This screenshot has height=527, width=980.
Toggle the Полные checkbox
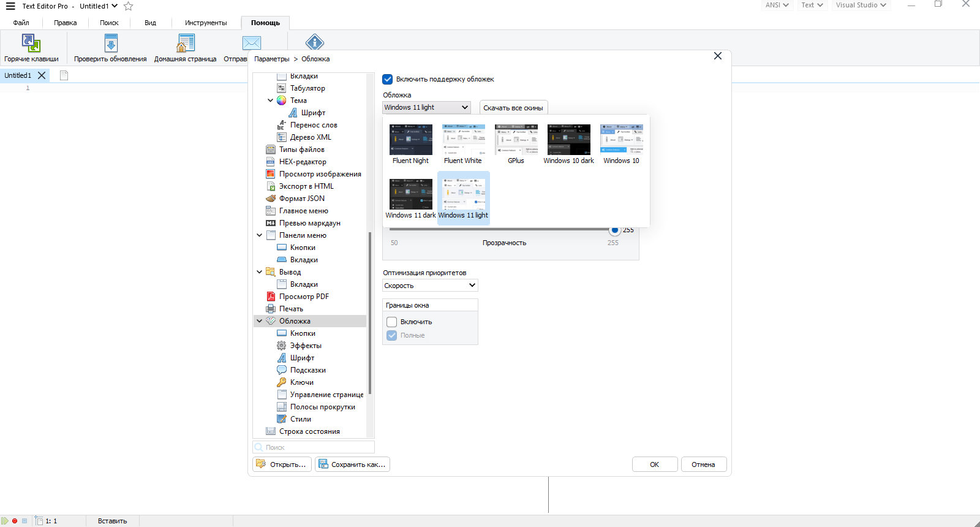[392, 335]
